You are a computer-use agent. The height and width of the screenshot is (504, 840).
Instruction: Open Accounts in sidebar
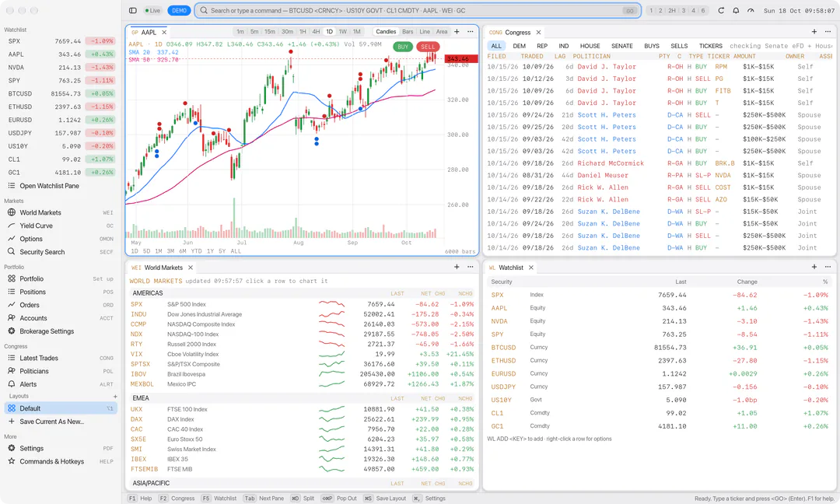[x=61, y=318]
